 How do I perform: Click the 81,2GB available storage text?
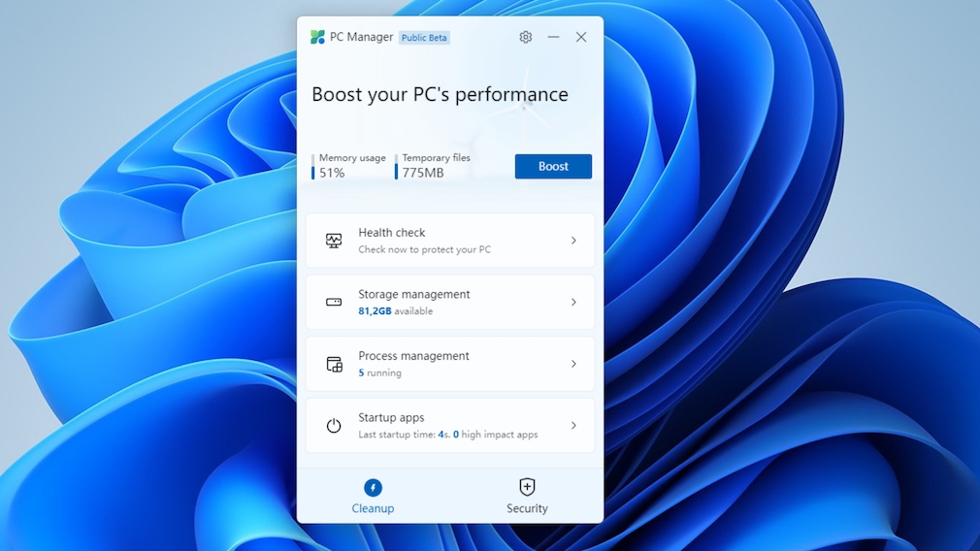(395, 311)
